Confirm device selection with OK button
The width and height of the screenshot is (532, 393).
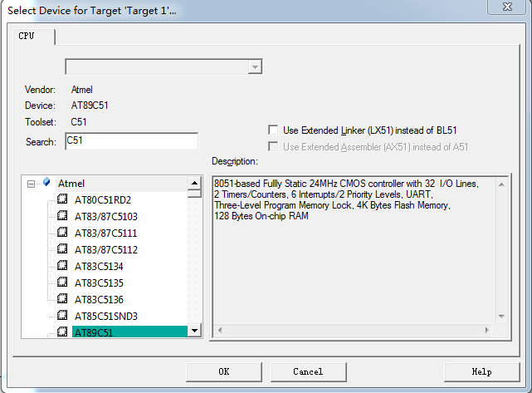tap(224, 371)
